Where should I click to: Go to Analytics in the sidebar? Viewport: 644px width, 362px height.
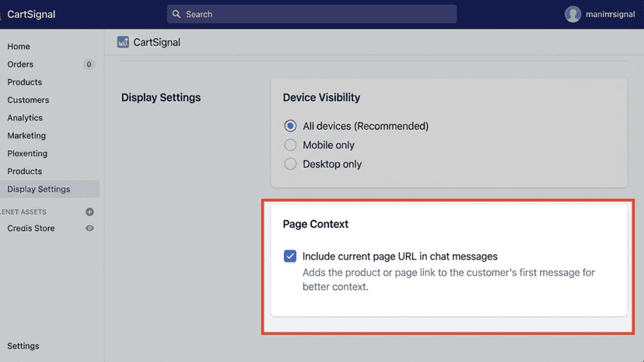(x=25, y=118)
